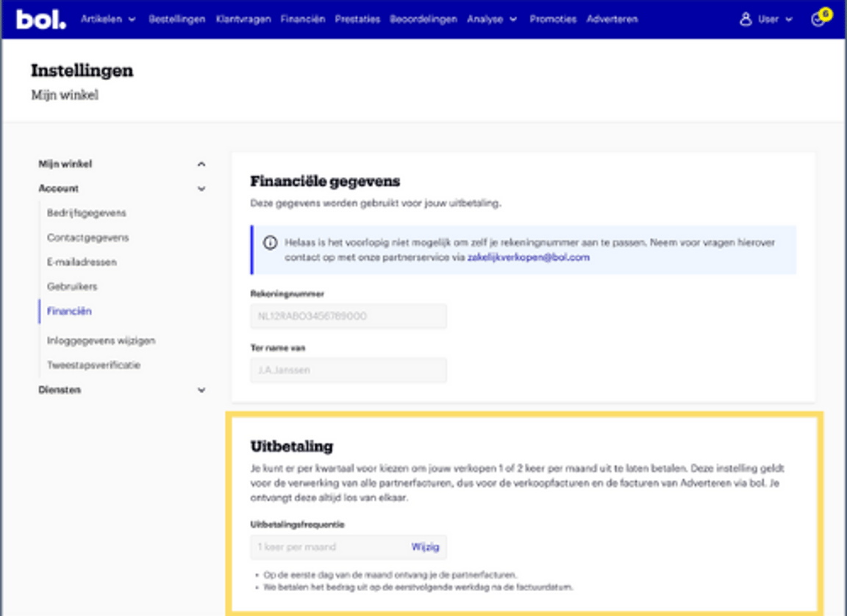Viewport: 847px width, 616px height.
Task: Expand the Artikelen dropdown menu
Action: 108,19
